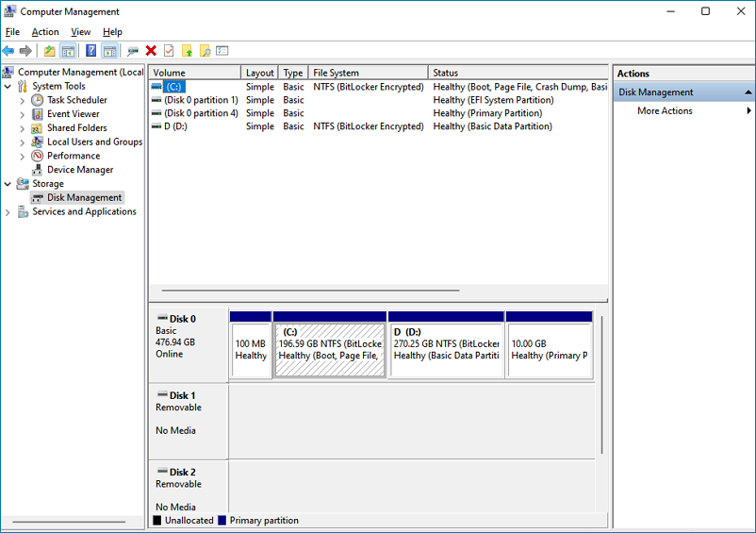Click the red X Delete toolbar icon
This screenshot has height=533, width=756.
point(151,51)
